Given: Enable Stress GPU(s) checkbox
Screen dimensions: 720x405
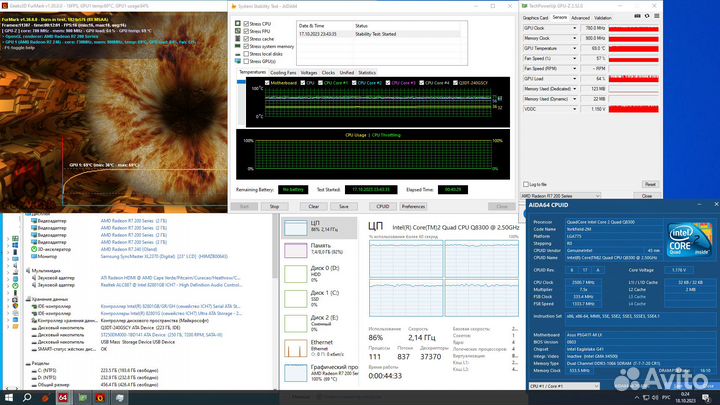Looking at the screenshot, I should pyautogui.click(x=247, y=61).
